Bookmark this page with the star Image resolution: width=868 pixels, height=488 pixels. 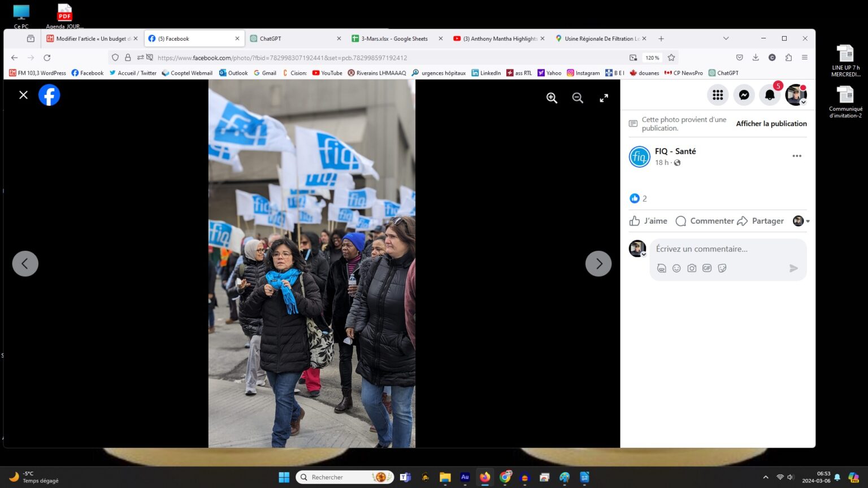[x=671, y=58]
